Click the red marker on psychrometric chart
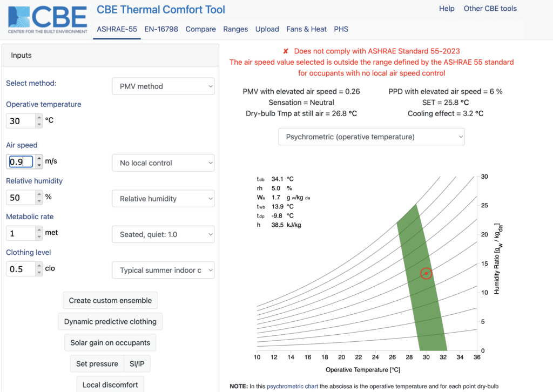The image size is (553, 392). pyautogui.click(x=426, y=274)
